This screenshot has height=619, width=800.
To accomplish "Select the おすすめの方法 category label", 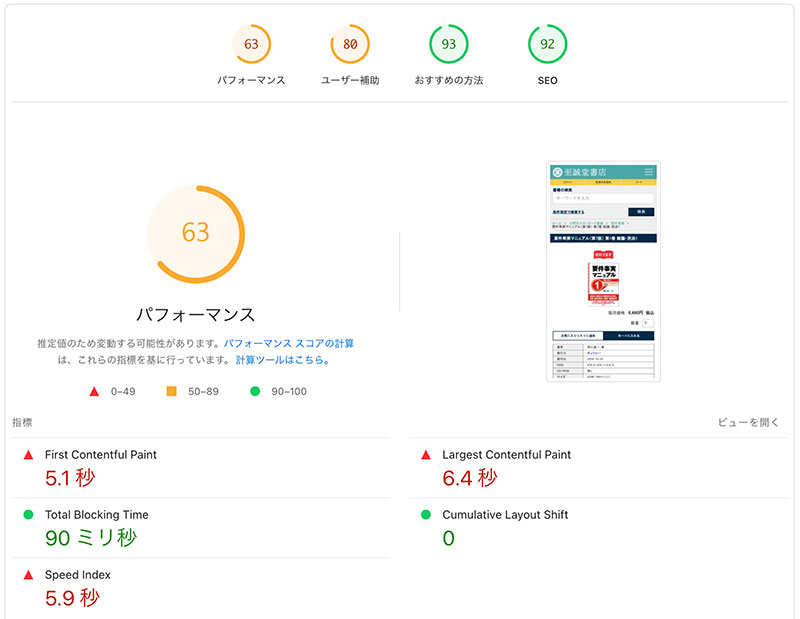I will click(x=448, y=80).
